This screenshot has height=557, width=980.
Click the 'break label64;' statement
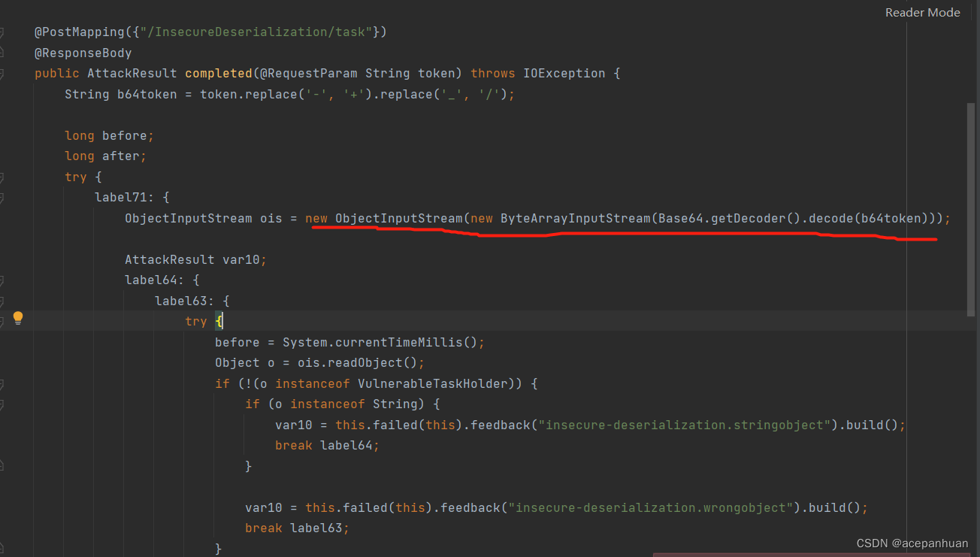click(x=328, y=446)
